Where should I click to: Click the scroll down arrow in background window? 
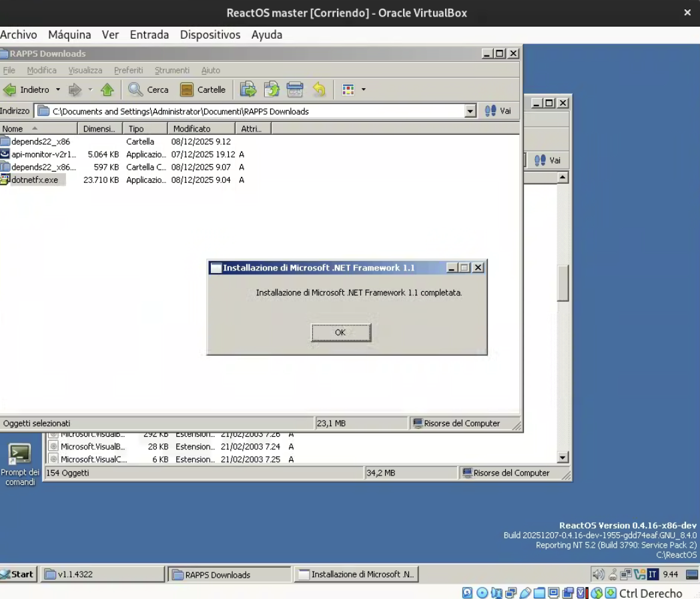(563, 457)
